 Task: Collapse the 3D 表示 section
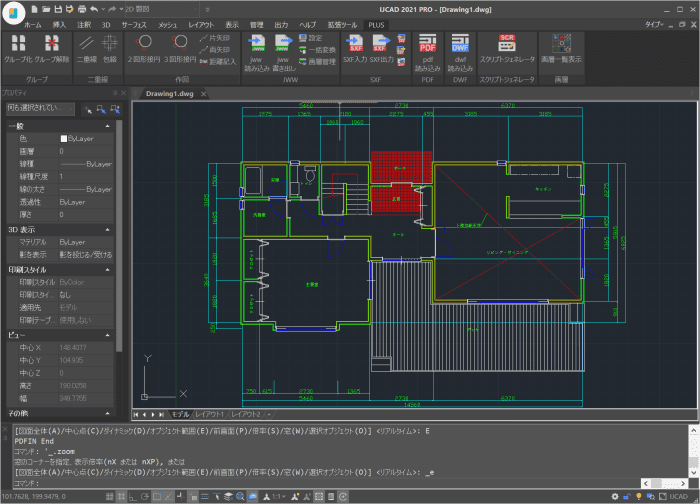[x=108, y=229]
